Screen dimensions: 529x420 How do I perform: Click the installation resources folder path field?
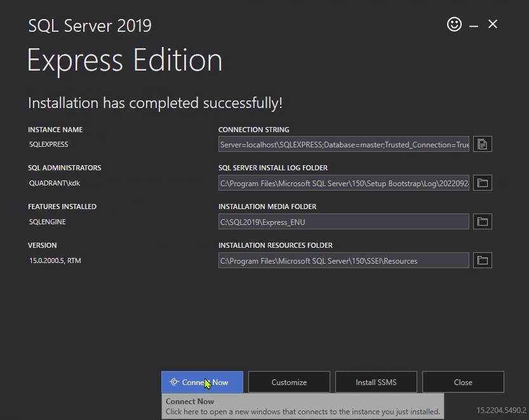[x=344, y=261]
